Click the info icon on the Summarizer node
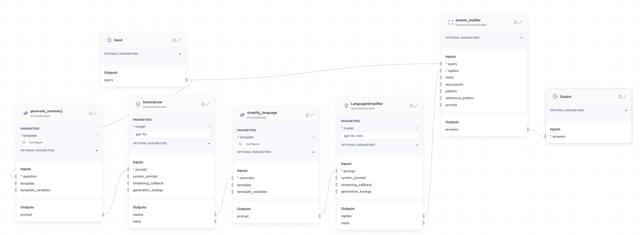Image resolution: width=644 pixels, height=235 pixels. click(x=203, y=104)
